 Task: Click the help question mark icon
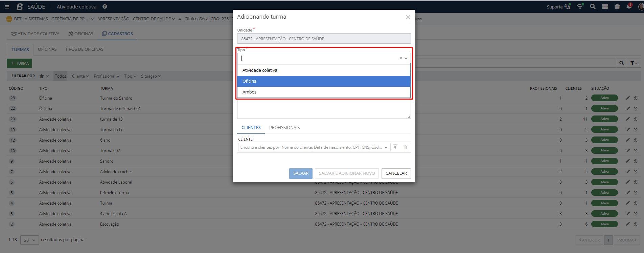[105, 6]
